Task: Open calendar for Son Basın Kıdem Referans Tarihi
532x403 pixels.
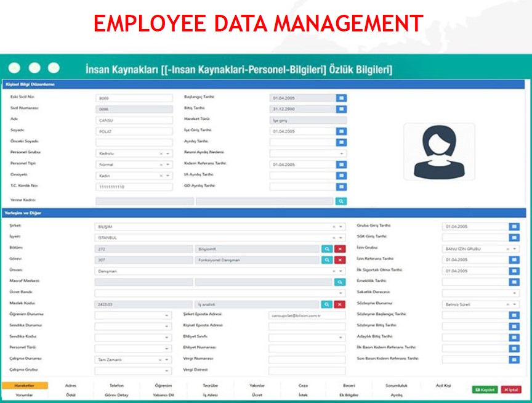Action: pos(514,359)
